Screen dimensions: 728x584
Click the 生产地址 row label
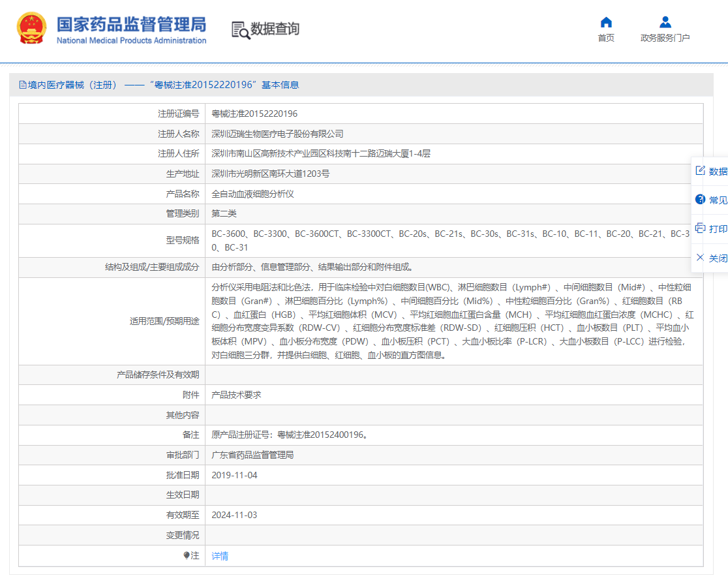pos(183,174)
